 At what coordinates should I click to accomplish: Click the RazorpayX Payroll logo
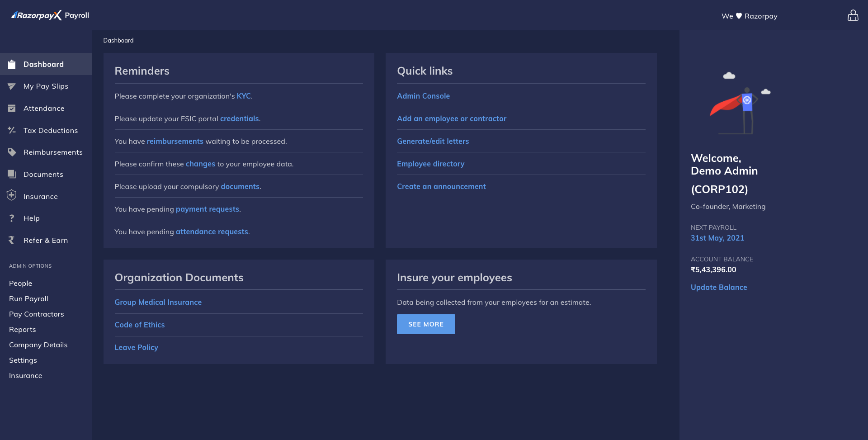click(50, 15)
